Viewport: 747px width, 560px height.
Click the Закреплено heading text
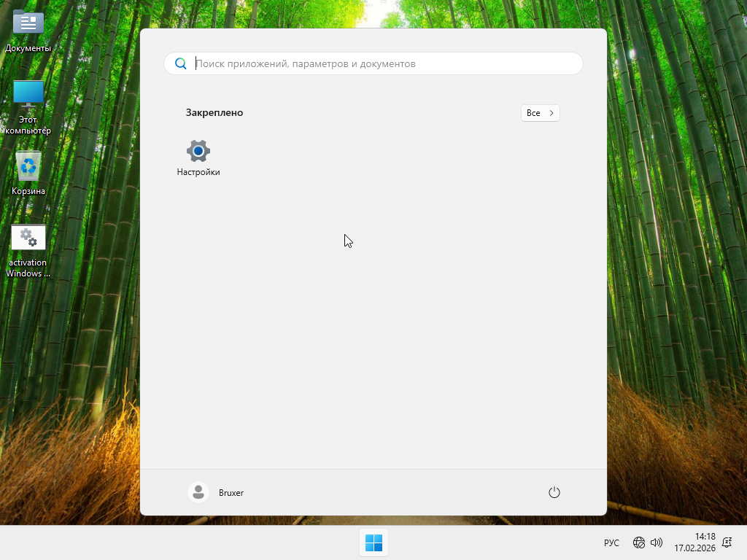pyautogui.click(x=214, y=113)
